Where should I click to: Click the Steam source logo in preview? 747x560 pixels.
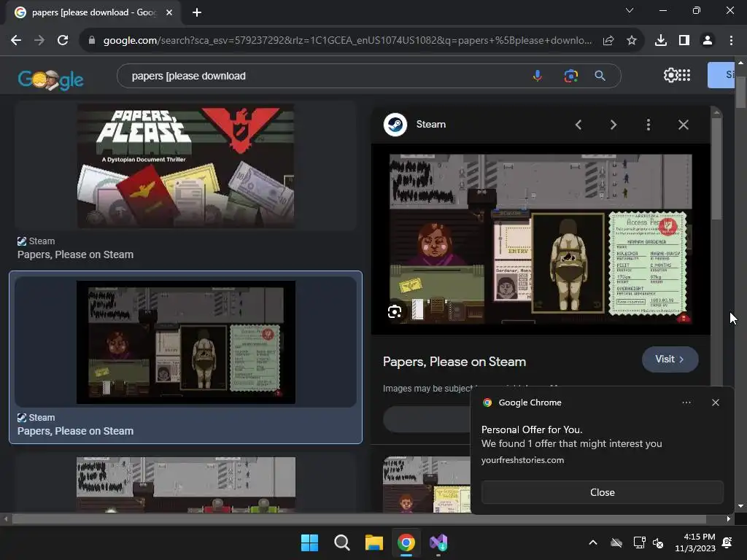click(395, 125)
